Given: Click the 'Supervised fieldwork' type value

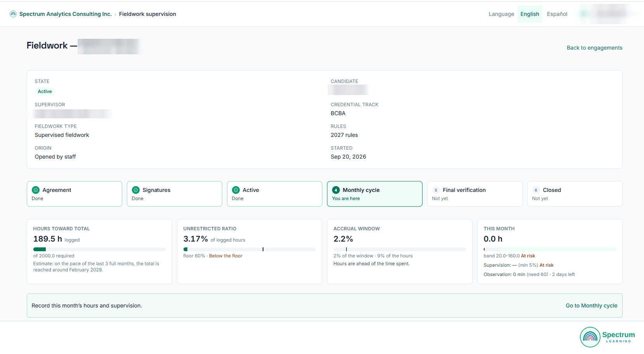Looking at the screenshot, I should (62, 135).
